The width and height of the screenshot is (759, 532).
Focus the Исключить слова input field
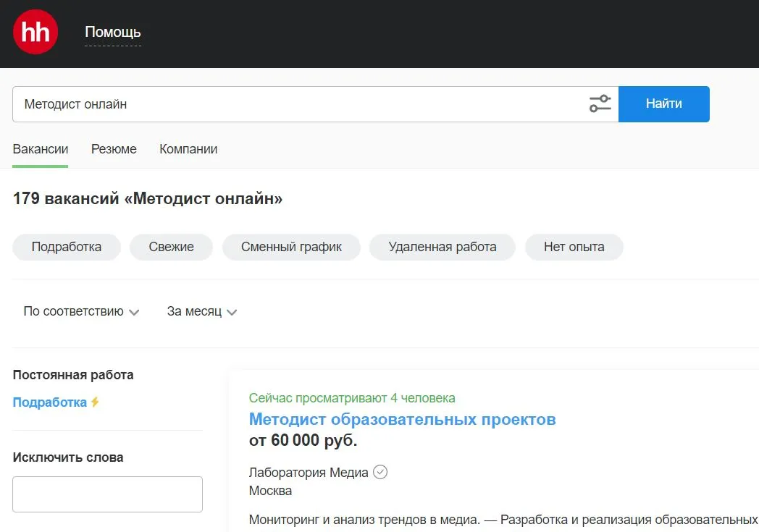(107, 494)
